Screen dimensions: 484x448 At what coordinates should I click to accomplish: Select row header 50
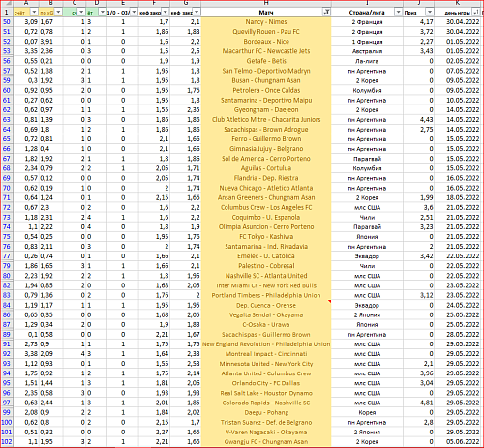[x=6, y=22]
